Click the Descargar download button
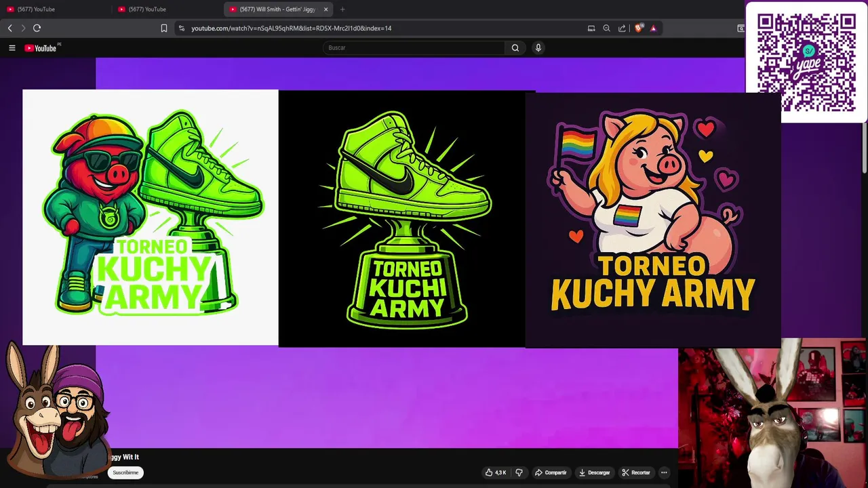 point(594,472)
